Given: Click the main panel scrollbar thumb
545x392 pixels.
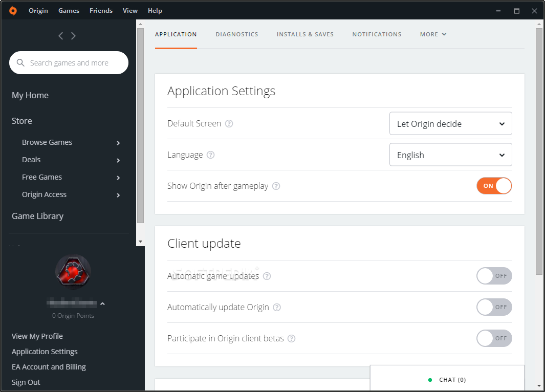Looking at the screenshot, I should click(539, 151).
